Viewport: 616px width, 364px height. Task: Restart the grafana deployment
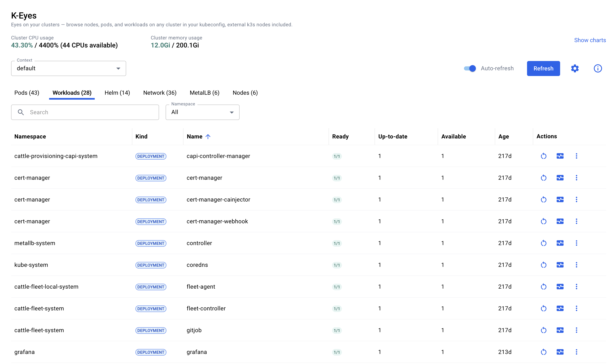pos(543,352)
